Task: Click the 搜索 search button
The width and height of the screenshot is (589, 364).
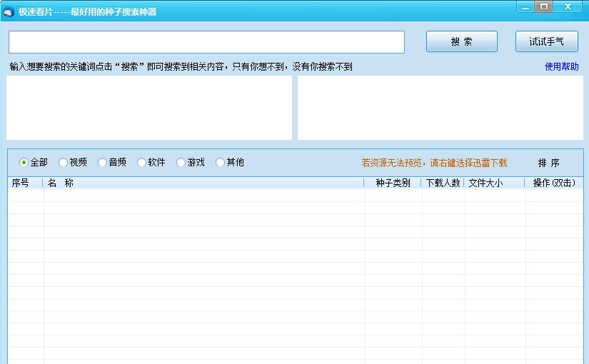Action: coord(462,41)
